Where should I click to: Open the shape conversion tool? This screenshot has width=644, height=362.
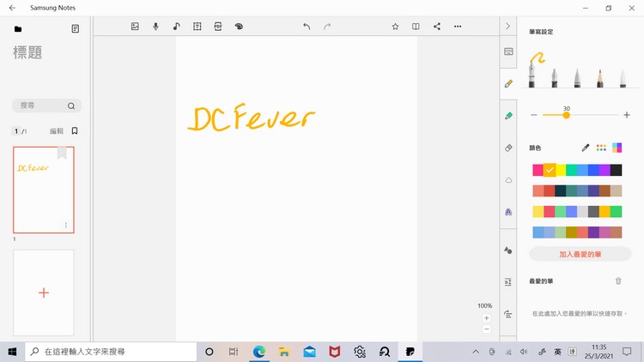click(x=508, y=250)
